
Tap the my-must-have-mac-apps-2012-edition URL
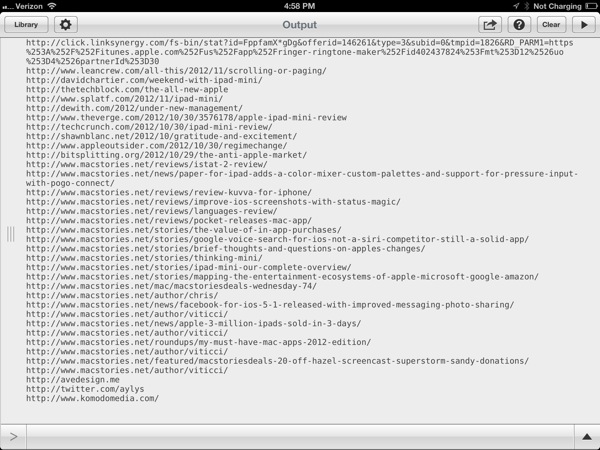click(x=199, y=342)
